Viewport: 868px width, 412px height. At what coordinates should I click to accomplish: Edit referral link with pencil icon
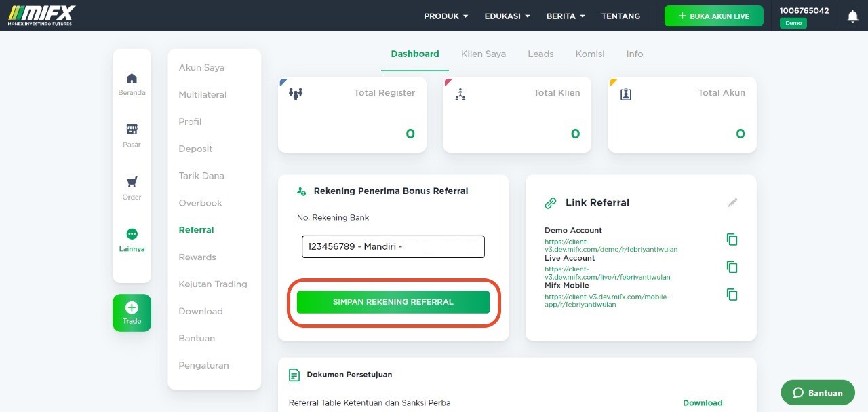pyautogui.click(x=732, y=202)
